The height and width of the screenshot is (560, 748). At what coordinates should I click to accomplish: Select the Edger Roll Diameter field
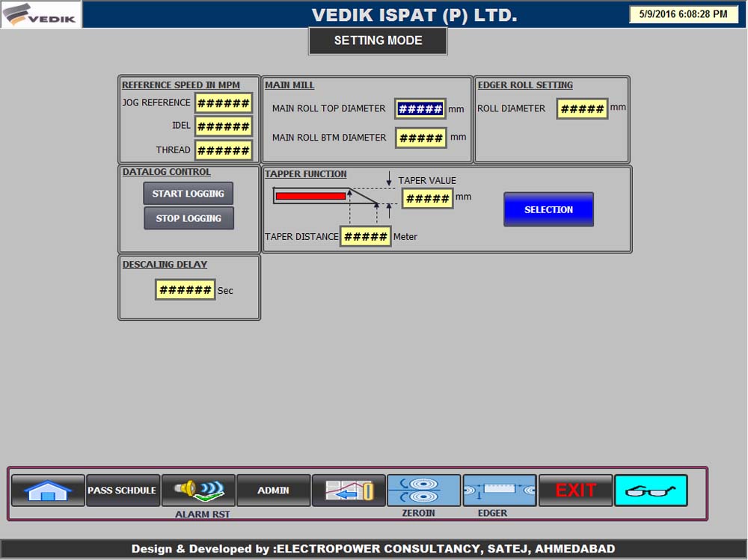(x=583, y=108)
